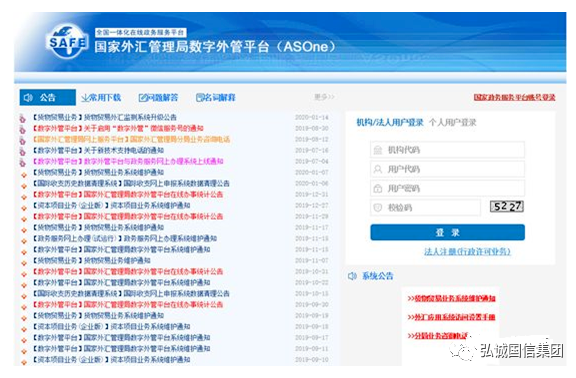Click the orange bullet beside the 2019-12-27 notice
This screenshot has width=576, height=378.
click(24, 208)
